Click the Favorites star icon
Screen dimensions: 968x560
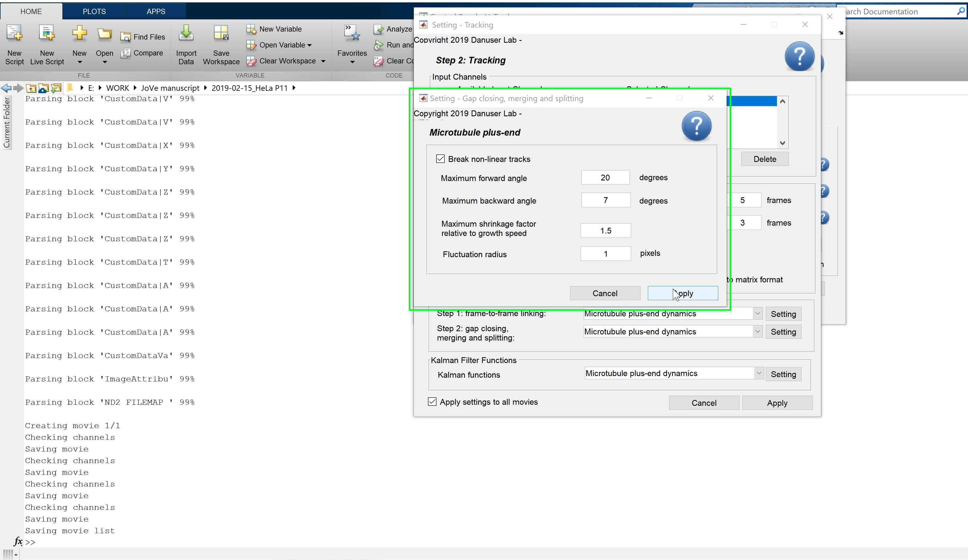pyautogui.click(x=352, y=34)
